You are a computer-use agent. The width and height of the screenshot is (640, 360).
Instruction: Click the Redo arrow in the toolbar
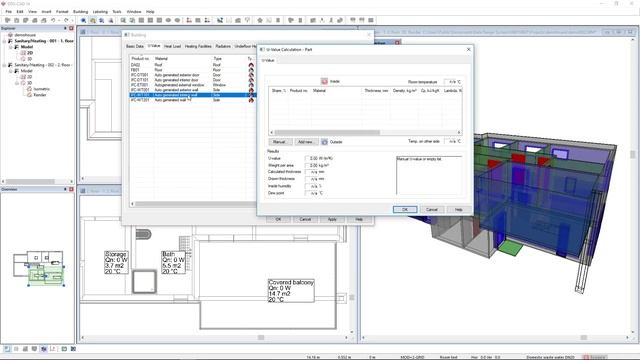point(66,20)
